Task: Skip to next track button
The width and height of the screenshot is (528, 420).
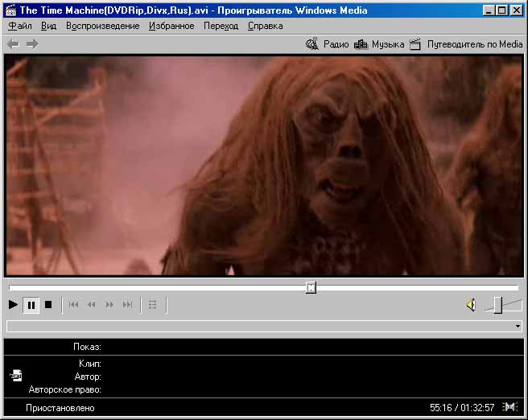Action: 127,305
